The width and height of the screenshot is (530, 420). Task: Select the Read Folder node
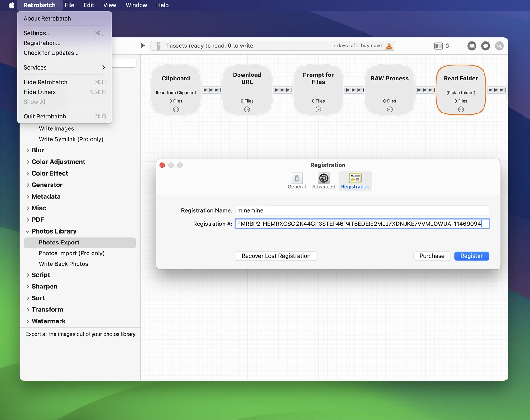[x=461, y=90]
